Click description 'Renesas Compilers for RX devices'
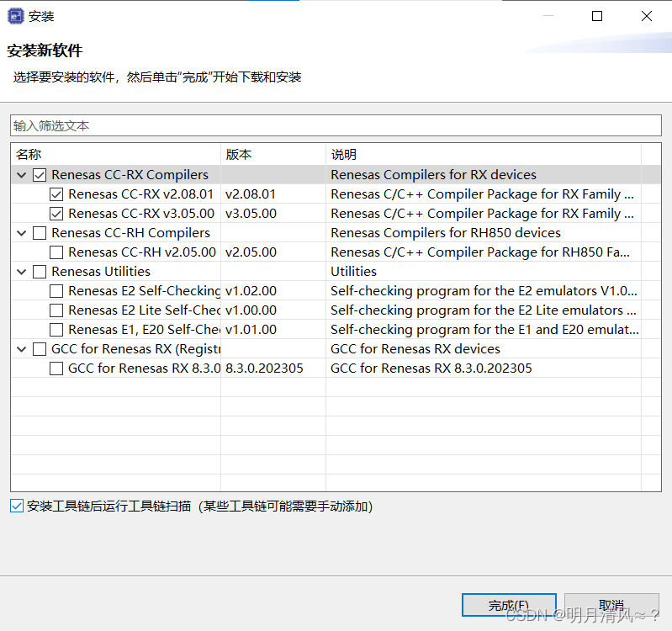The image size is (672, 631). [x=433, y=175]
